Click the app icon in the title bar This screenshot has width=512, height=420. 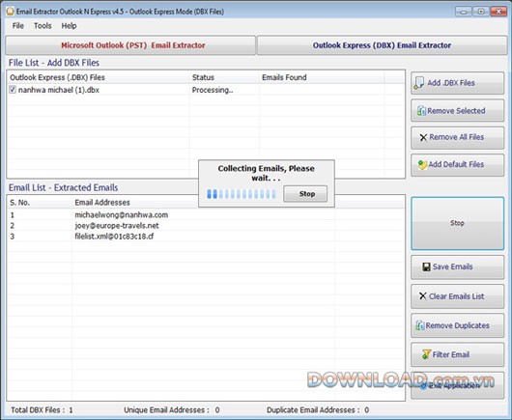[10, 12]
